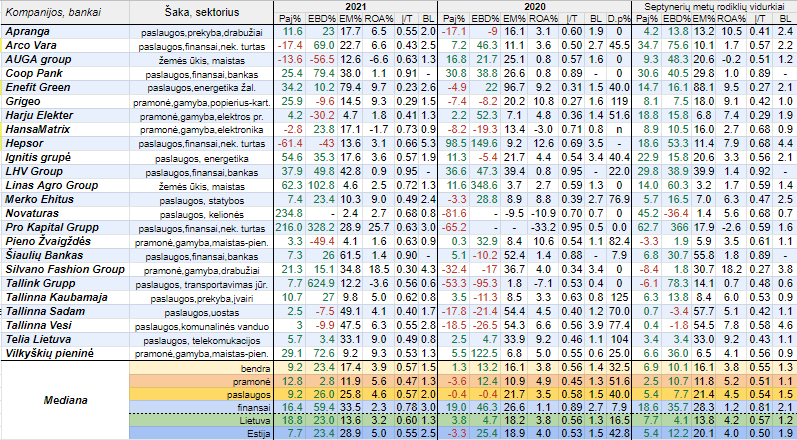Select Tallink Grupp's 624.9 EBD% value
The width and height of the screenshot is (797, 440).
320,284
